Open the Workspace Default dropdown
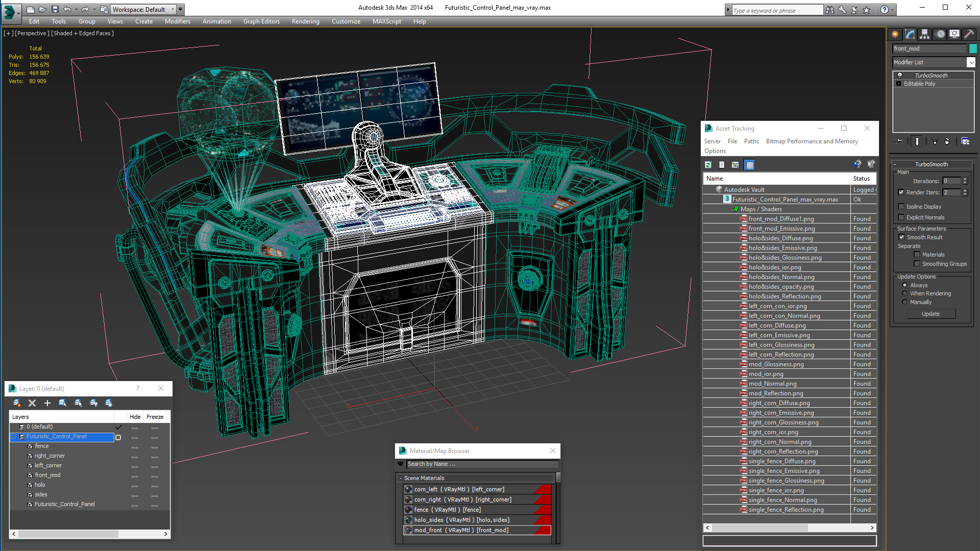Viewport: 980px width, 551px height. tap(173, 9)
